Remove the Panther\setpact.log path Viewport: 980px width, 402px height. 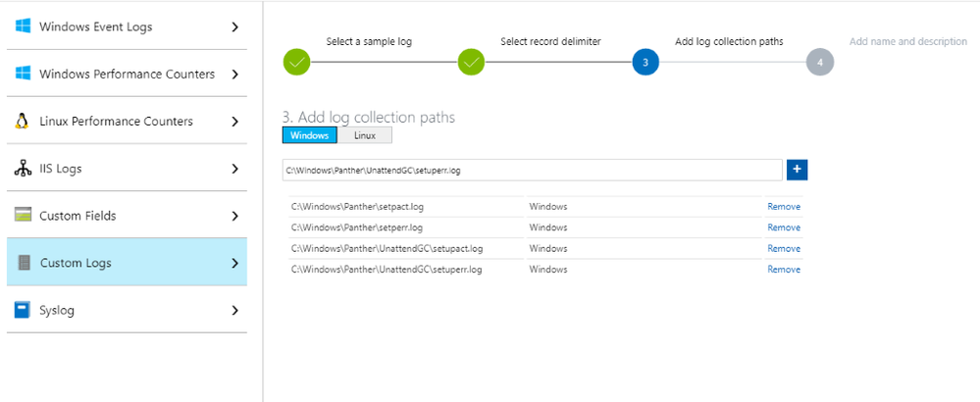784,207
